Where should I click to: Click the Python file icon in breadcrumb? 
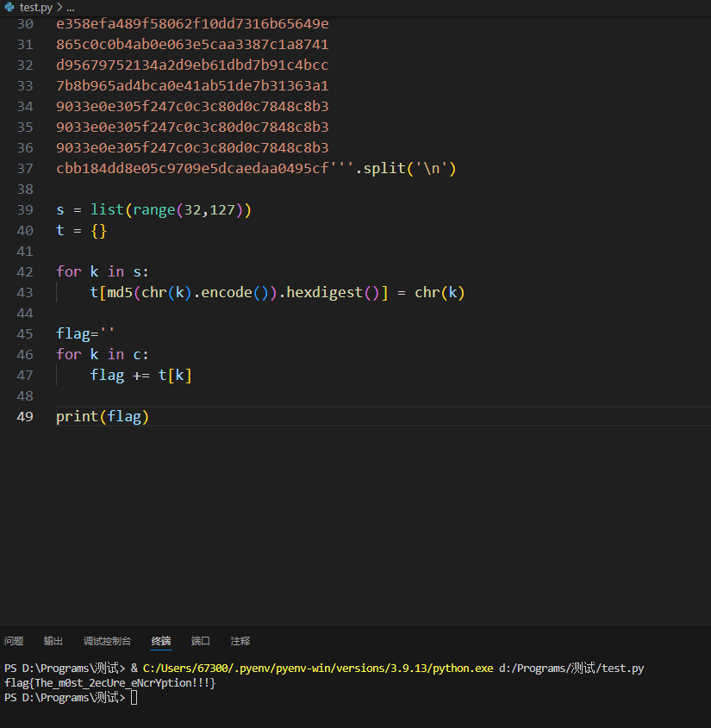pyautogui.click(x=9, y=6)
